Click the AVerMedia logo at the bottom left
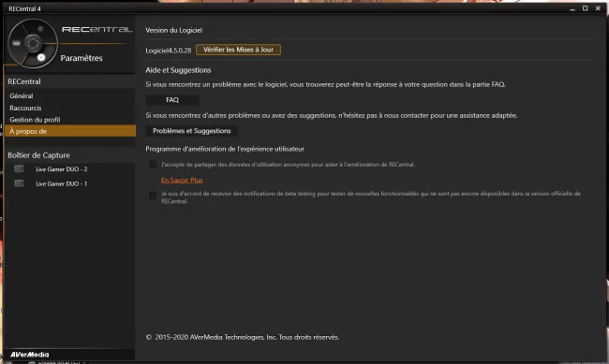The height and width of the screenshot is (364, 609). coord(30,355)
